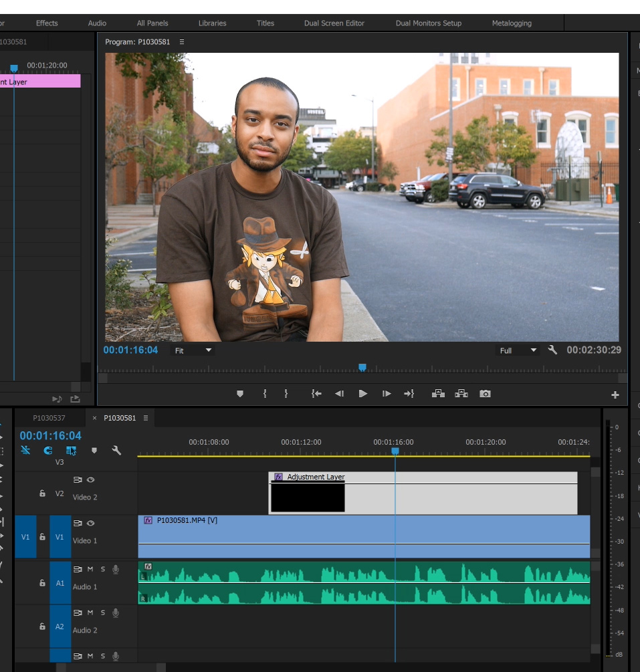
Task: Switch to Dual Screen Editor workspace
Action: click(334, 23)
